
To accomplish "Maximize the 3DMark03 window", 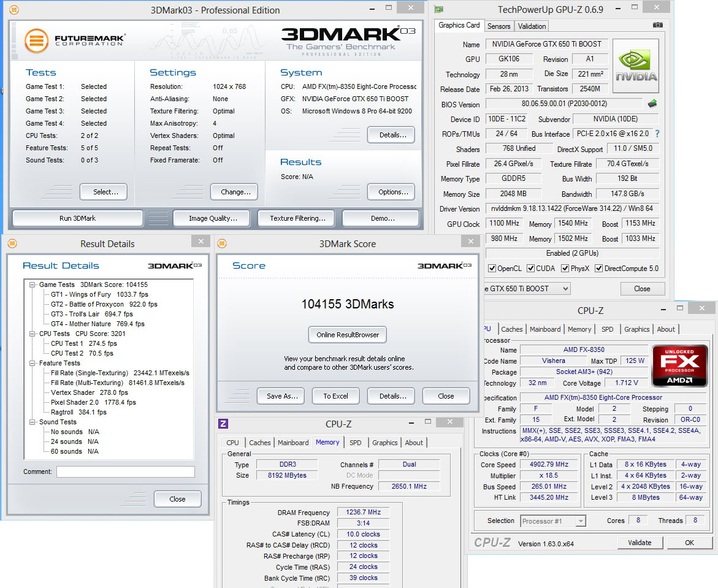I will [388, 7].
